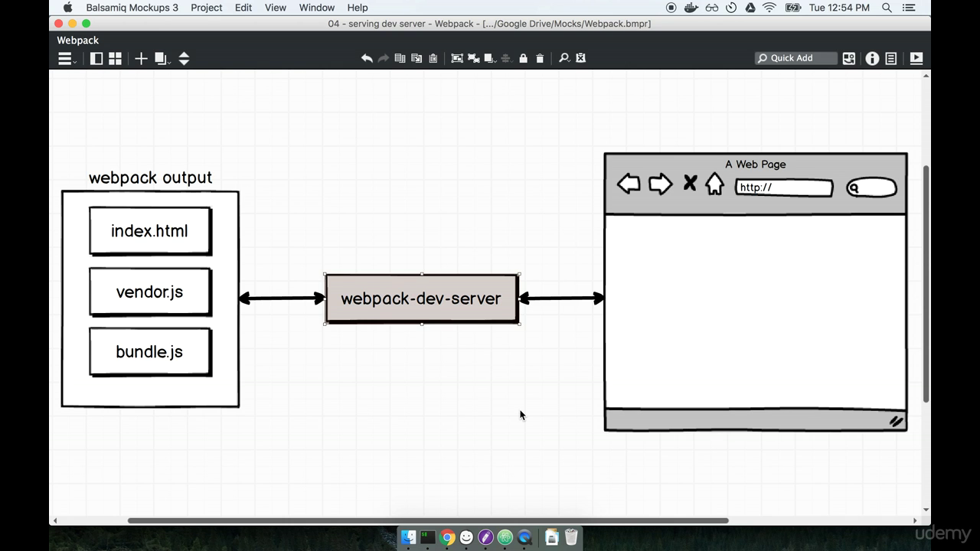The width and height of the screenshot is (980, 551).
Task: Lock the selected webpack-dev-server element
Action: [x=524, y=58]
